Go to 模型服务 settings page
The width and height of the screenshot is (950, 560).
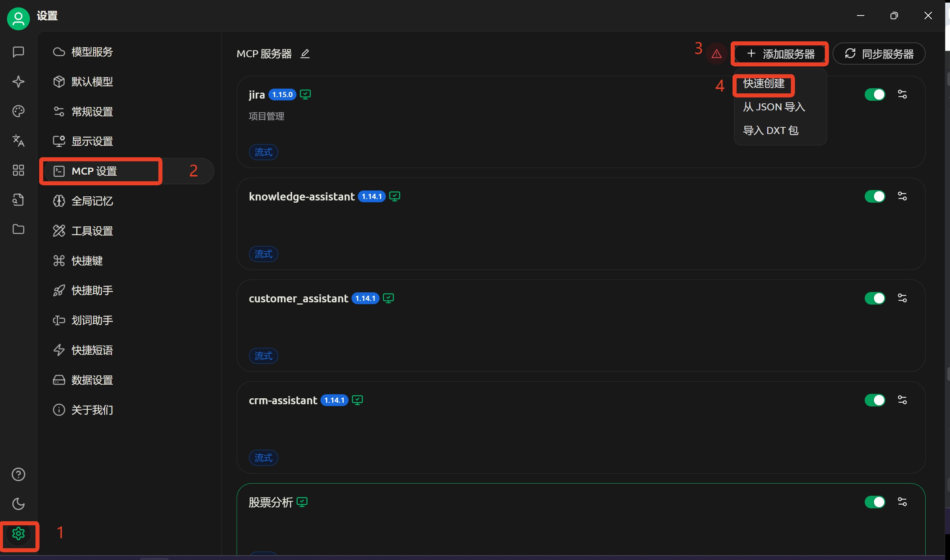point(92,52)
